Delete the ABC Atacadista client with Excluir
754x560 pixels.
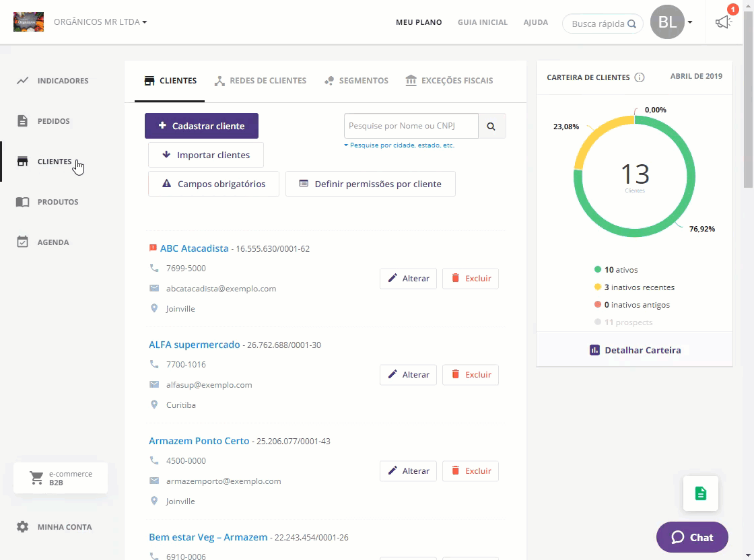pos(470,279)
